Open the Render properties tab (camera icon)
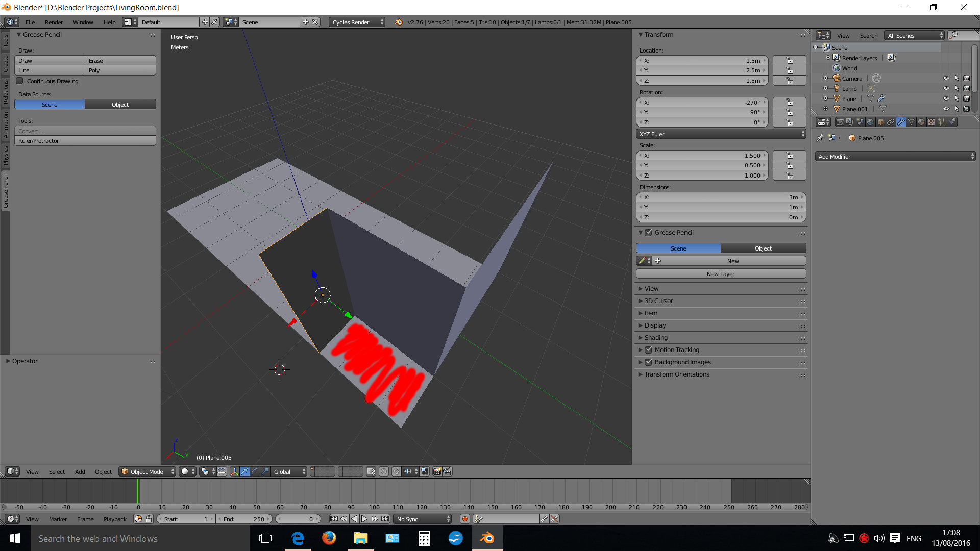The height and width of the screenshot is (551, 980). (840, 122)
